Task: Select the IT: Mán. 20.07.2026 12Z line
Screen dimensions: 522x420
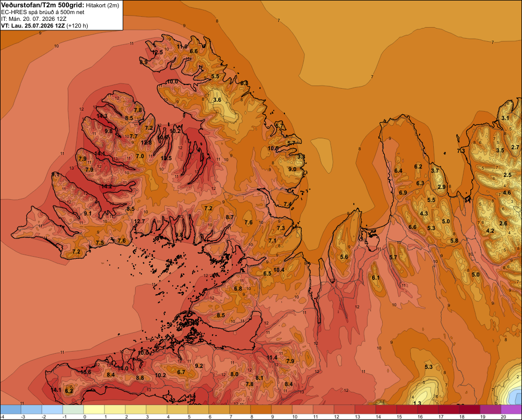Action: tap(33, 19)
